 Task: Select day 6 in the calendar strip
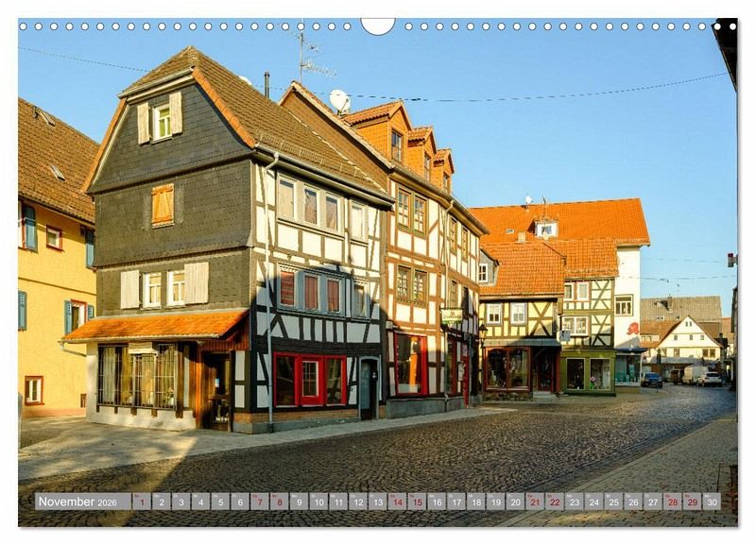point(240,502)
